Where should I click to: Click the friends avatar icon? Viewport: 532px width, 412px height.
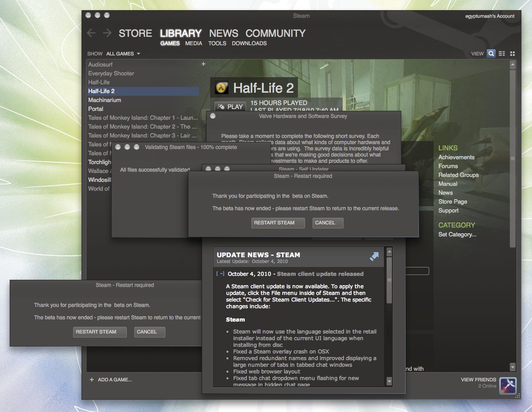point(508,385)
